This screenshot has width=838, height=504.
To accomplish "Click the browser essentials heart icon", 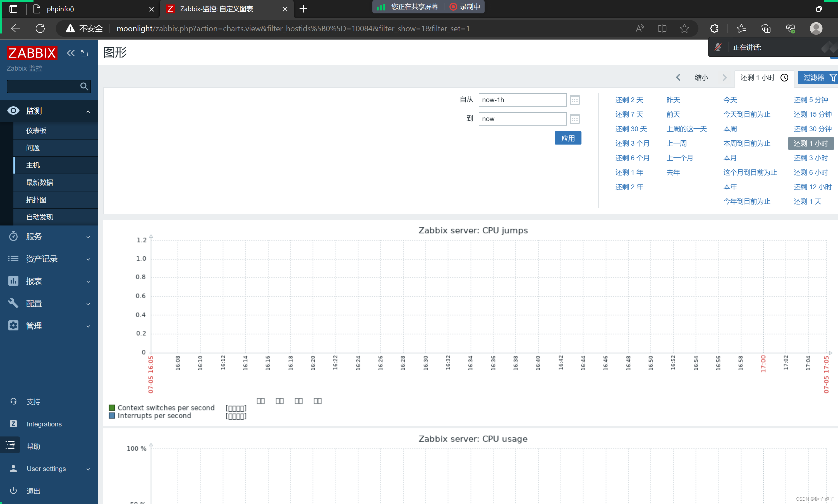I will pyautogui.click(x=791, y=28).
